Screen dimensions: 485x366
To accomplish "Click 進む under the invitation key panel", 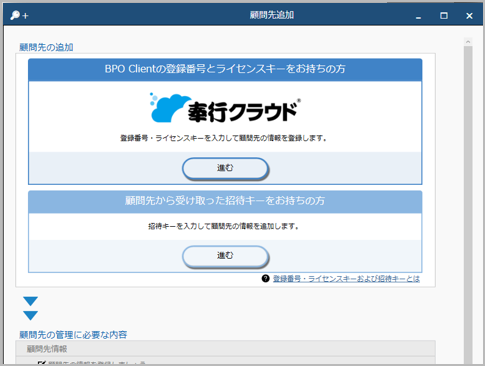I will click(x=225, y=256).
